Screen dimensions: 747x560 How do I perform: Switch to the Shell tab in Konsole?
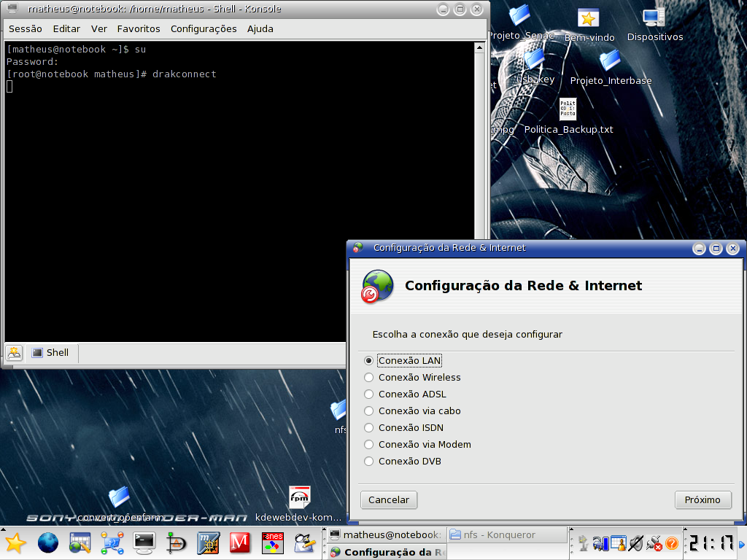tap(50, 353)
